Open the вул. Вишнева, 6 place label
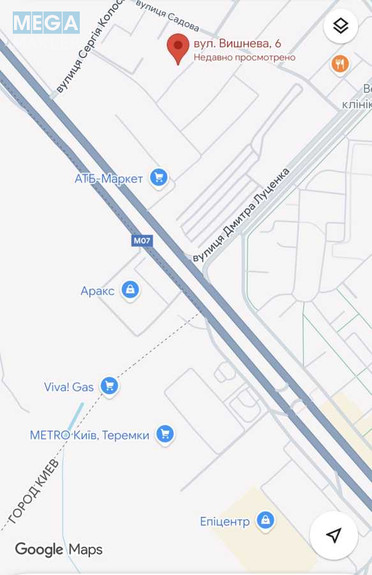 tap(237, 44)
